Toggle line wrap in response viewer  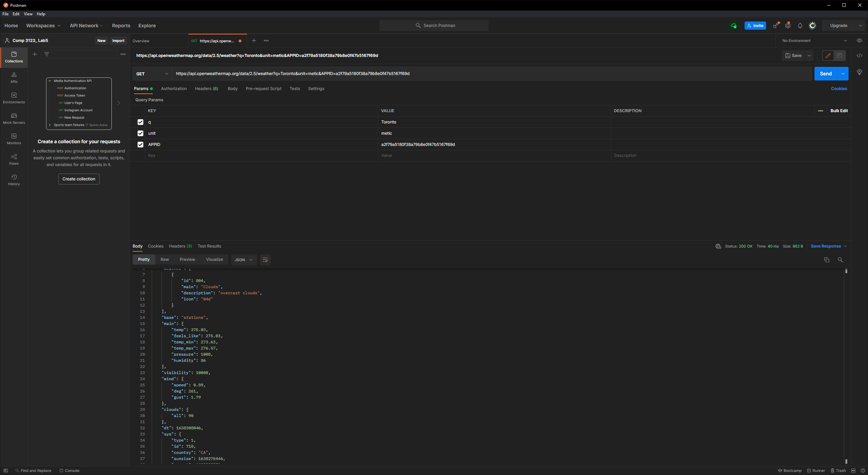tap(265, 260)
